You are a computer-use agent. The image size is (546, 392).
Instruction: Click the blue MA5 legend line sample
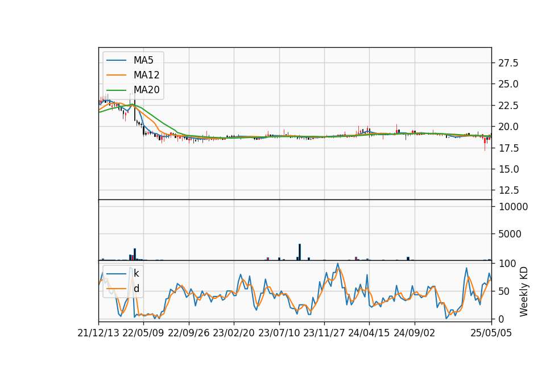116,60
